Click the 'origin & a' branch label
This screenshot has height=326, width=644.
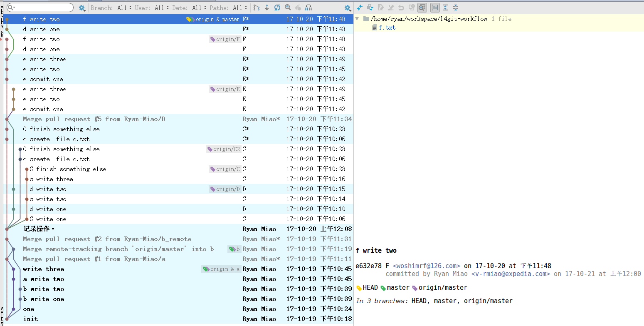click(221, 269)
